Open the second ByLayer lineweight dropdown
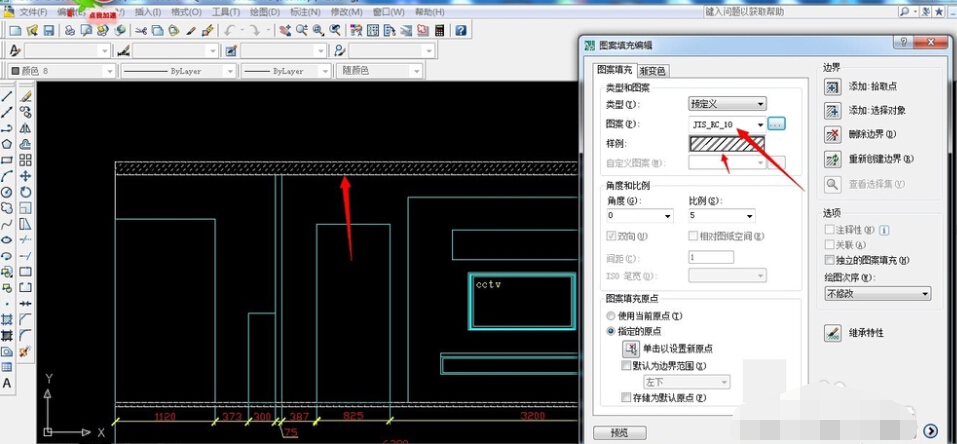Image resolution: width=957 pixels, height=444 pixels. (286, 71)
